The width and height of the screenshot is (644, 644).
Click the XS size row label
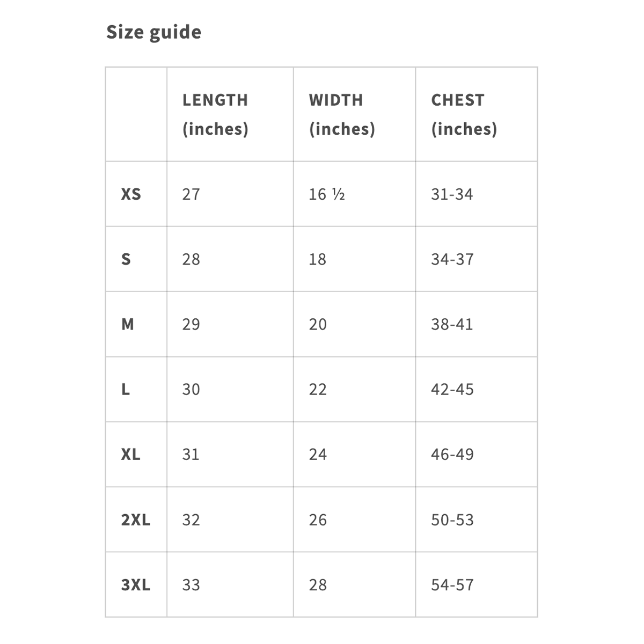click(131, 194)
